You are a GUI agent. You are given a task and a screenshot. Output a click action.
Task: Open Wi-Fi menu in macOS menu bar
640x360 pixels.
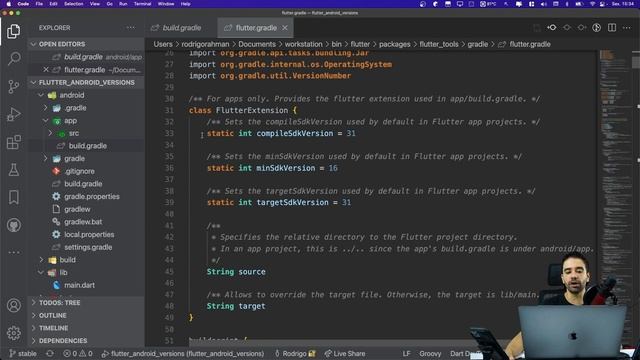click(x=592, y=4)
